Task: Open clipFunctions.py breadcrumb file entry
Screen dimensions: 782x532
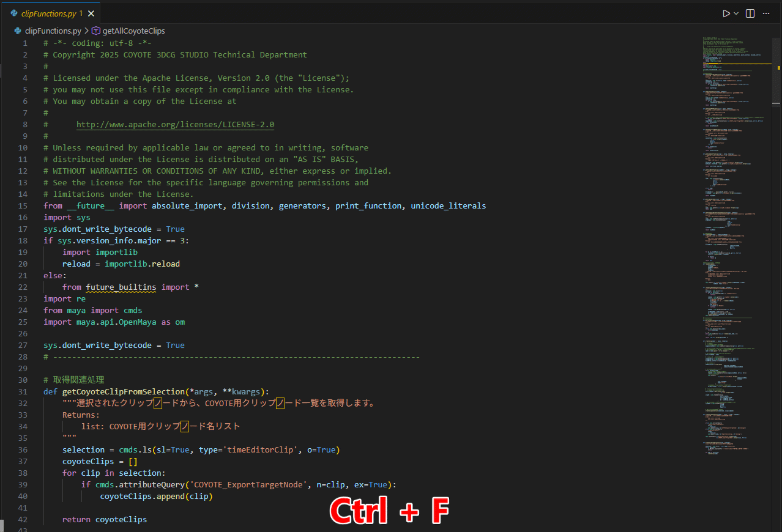Action: pyautogui.click(x=53, y=31)
